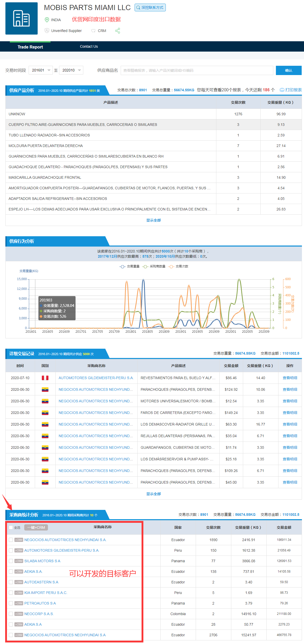The width and height of the screenshot is (304, 644).
Task: Click +CRM tag beside KIA IMPORT PERU S.A.C.
Action: (x=19, y=593)
